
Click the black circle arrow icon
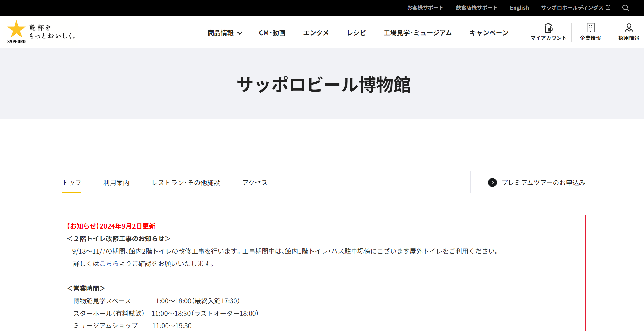[492, 183]
